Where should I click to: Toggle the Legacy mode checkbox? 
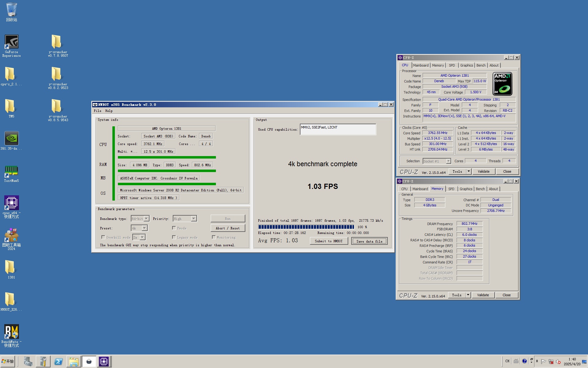pos(174,237)
